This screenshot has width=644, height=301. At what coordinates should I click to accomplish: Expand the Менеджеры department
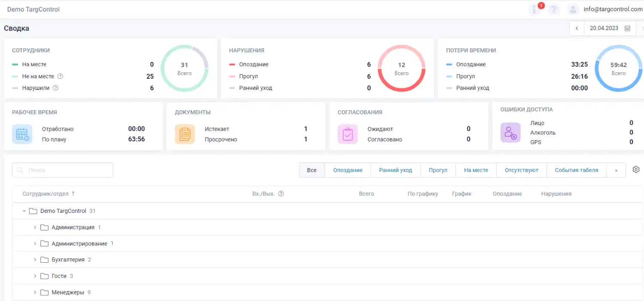35,292
